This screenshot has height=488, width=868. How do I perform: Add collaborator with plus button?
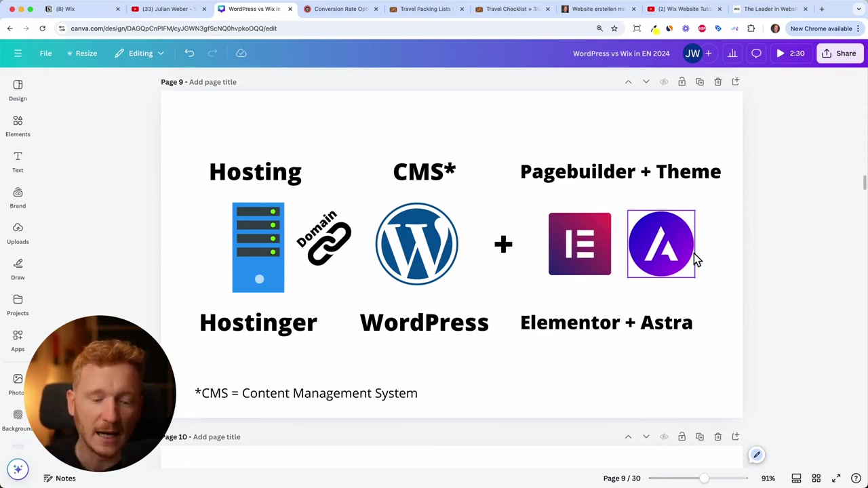tap(709, 54)
